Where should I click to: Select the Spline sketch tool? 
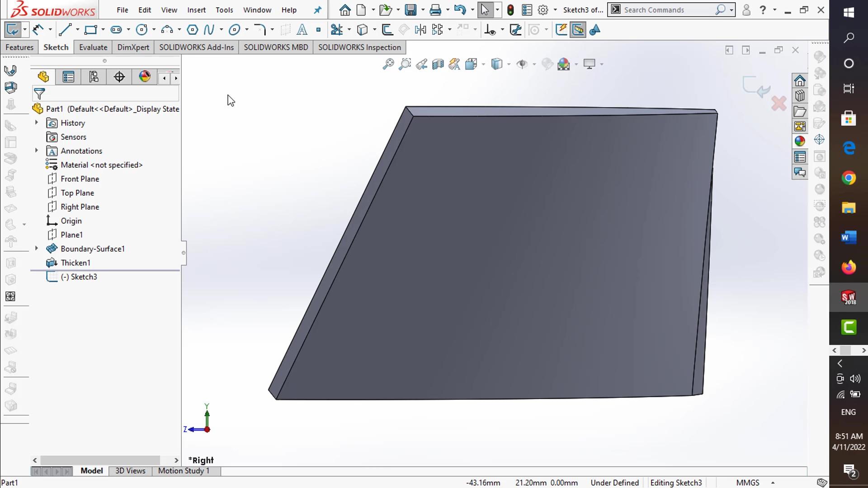pyautogui.click(x=208, y=30)
